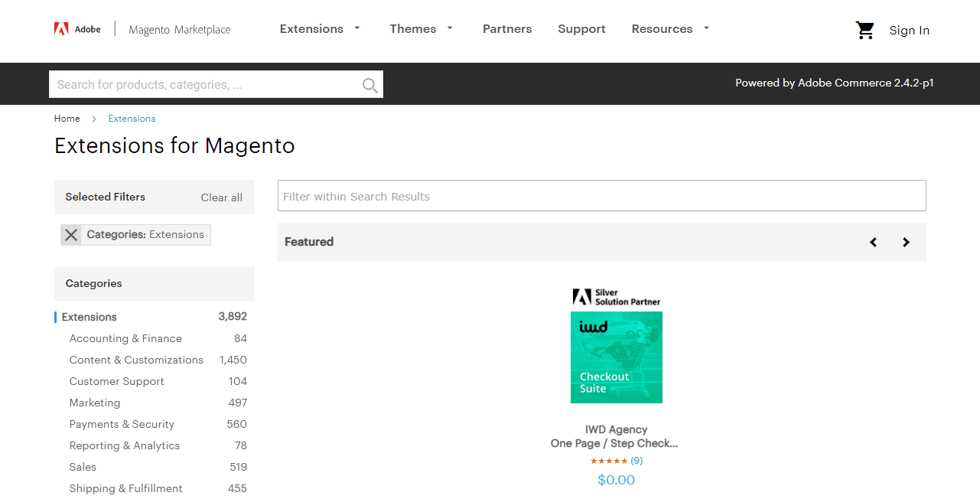Focus Filter within Search Results field
This screenshot has width=980, height=499.
601,196
